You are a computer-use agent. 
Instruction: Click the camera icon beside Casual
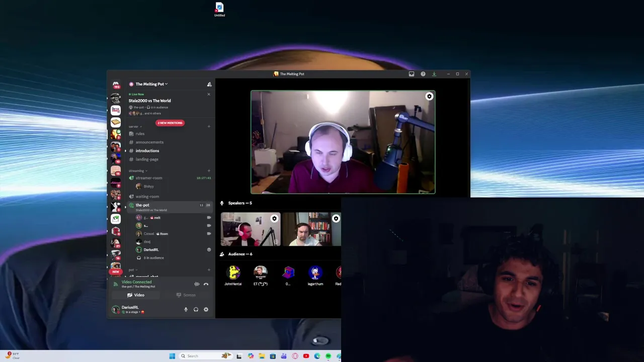coord(209,234)
